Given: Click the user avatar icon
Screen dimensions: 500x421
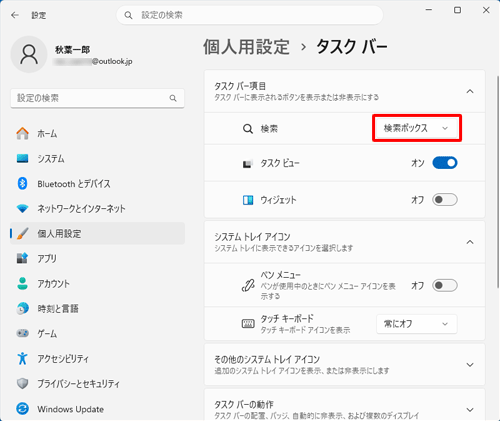Looking at the screenshot, I should tap(29, 54).
